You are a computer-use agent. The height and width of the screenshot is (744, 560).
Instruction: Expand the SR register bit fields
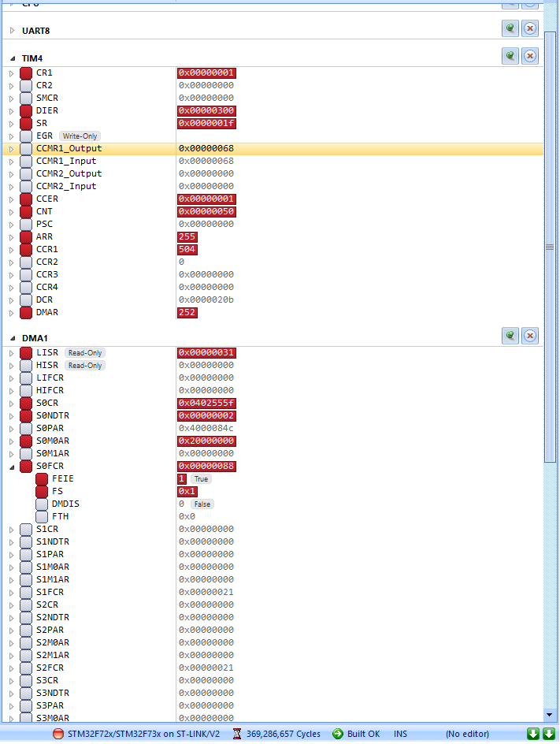[11, 124]
